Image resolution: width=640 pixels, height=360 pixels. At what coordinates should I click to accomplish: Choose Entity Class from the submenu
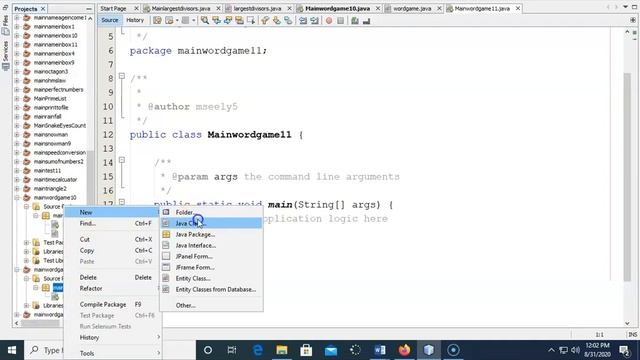coord(211,278)
